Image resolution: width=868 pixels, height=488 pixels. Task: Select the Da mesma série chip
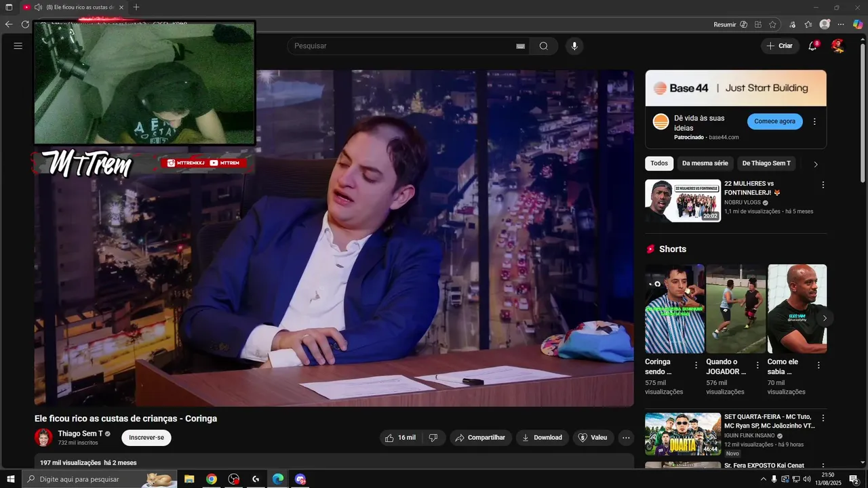[x=705, y=163]
